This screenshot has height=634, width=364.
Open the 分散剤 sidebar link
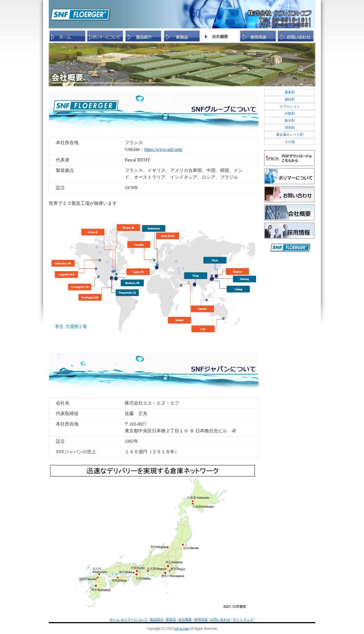[289, 113]
